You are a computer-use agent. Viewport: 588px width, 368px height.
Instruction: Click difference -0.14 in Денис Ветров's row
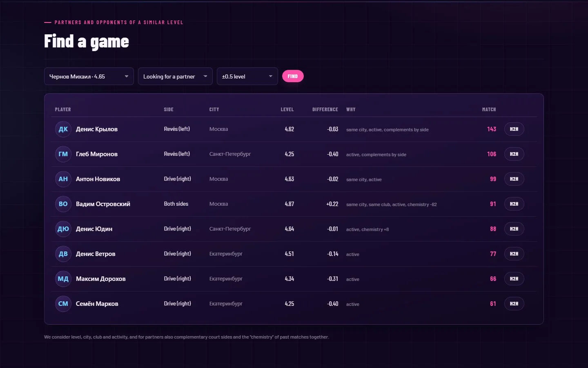click(x=332, y=254)
